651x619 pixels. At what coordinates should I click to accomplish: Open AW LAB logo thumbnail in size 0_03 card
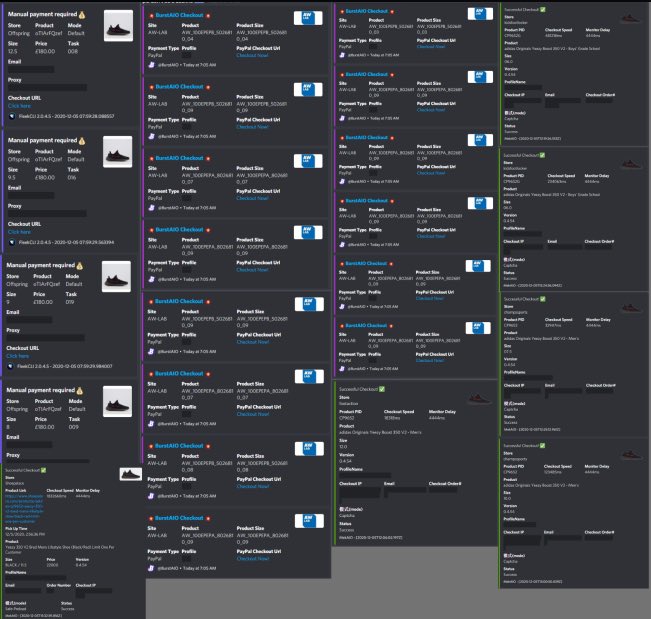pos(480,14)
